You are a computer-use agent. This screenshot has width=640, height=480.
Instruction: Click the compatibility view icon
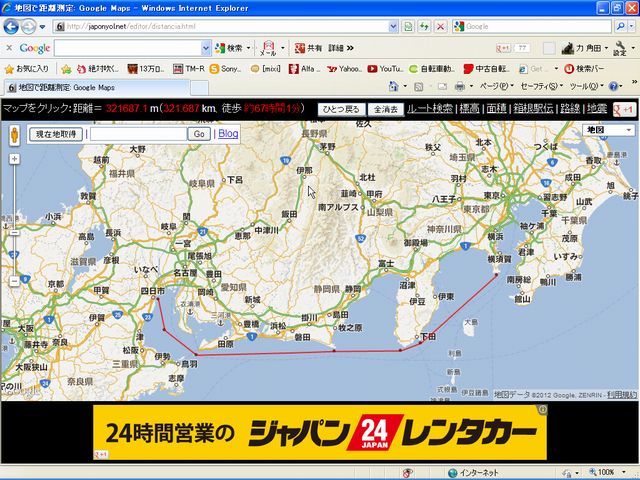[x=408, y=27]
